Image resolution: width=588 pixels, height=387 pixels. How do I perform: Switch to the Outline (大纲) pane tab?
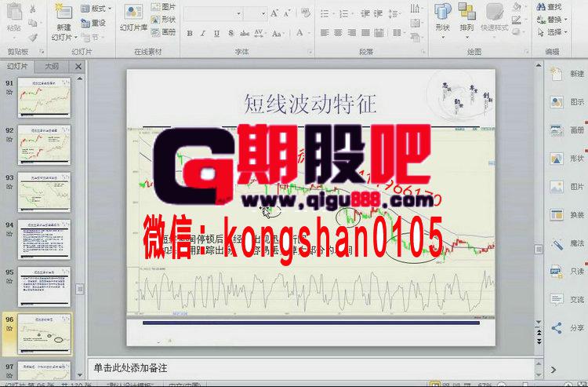(x=52, y=67)
